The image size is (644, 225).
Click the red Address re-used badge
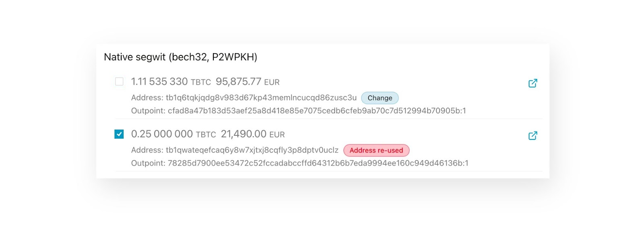point(376,150)
